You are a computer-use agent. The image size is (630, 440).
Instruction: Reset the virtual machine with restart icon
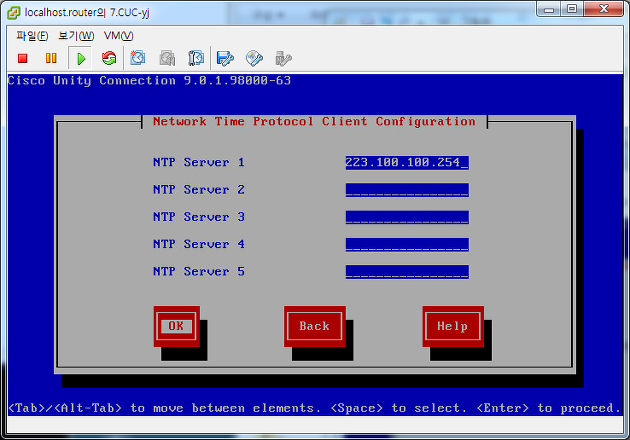click(x=109, y=58)
